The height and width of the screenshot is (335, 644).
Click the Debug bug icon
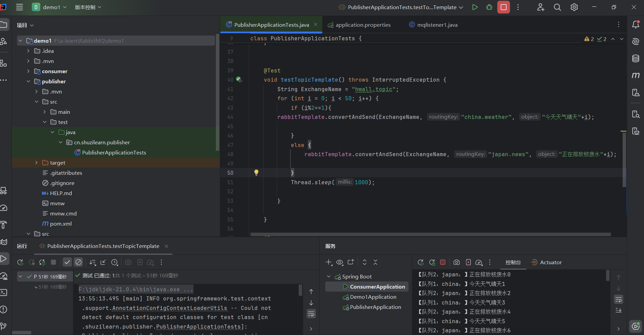click(489, 7)
